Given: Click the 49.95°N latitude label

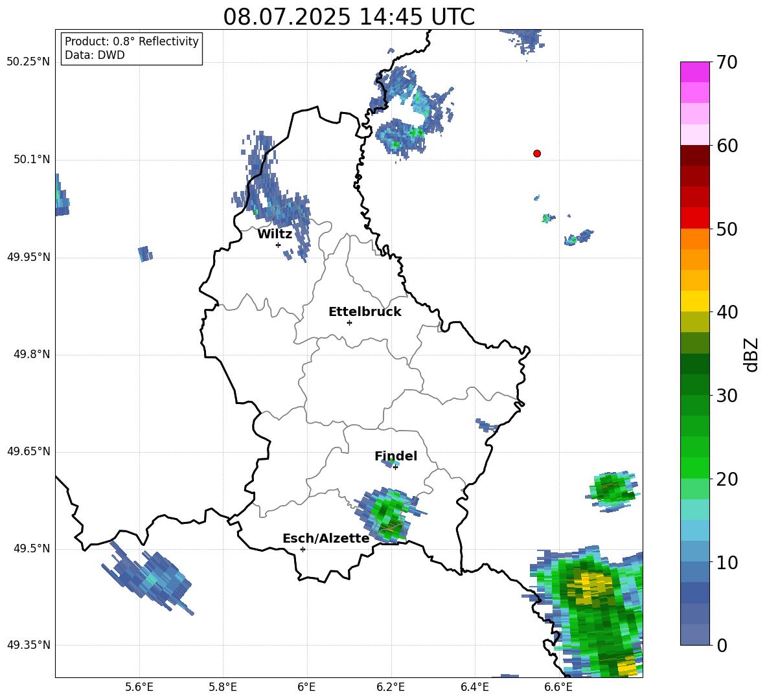Looking at the screenshot, I should [29, 256].
